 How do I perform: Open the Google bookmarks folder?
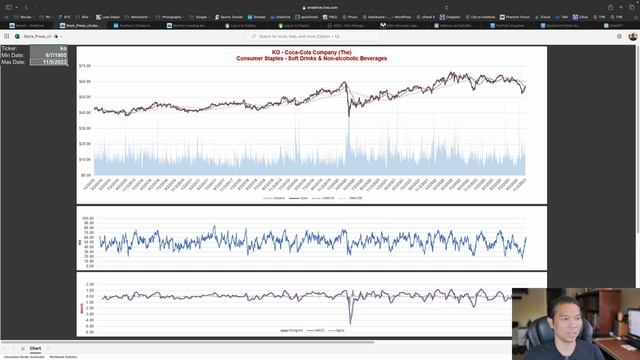coord(200,17)
